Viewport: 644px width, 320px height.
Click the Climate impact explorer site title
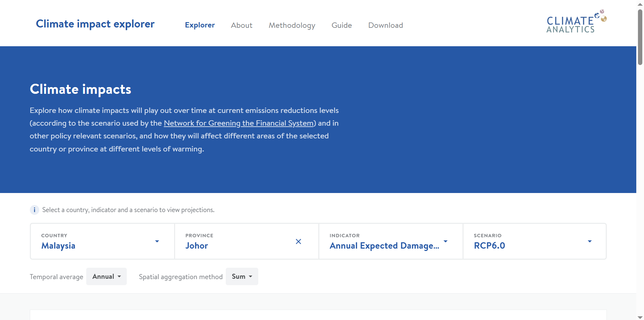tap(95, 24)
